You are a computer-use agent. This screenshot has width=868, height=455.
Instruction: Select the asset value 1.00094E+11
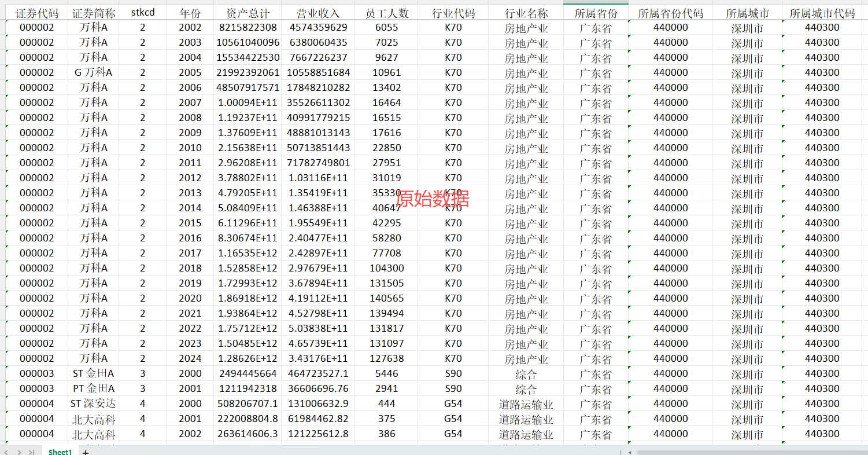(248, 102)
